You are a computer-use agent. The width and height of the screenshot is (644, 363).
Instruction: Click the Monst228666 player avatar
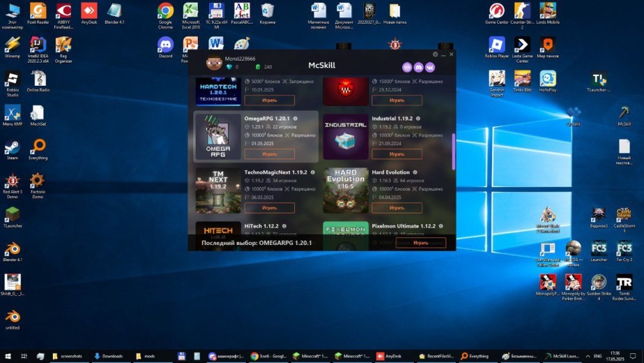click(214, 63)
